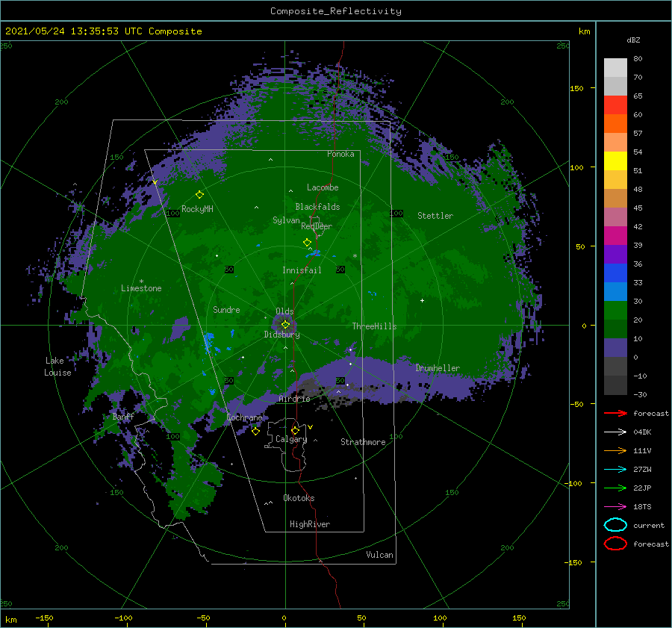The image size is (672, 628).
Task: Select the cyan 27ZW arrow icon
Action: coord(615,469)
